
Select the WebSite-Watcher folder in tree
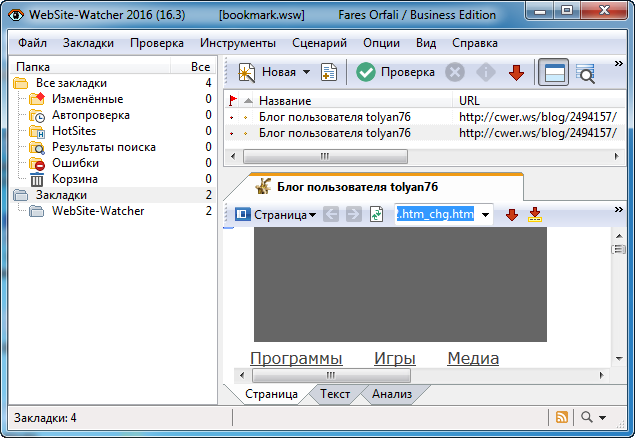coord(97,211)
